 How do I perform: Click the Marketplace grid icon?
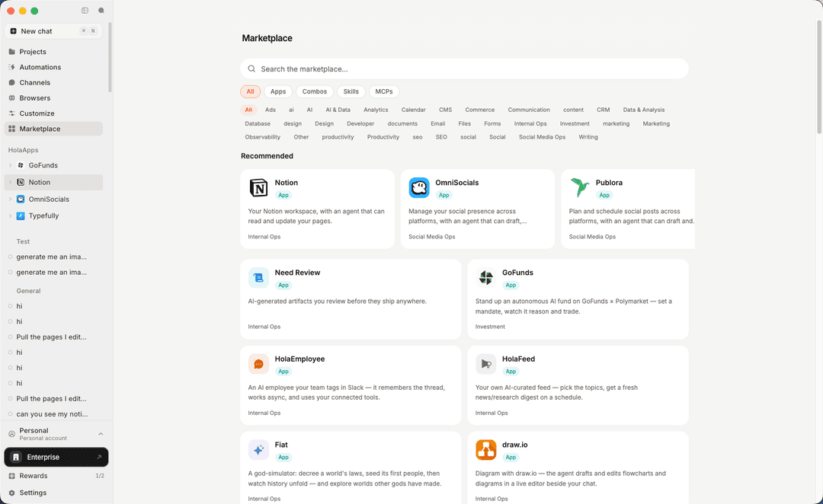point(12,129)
